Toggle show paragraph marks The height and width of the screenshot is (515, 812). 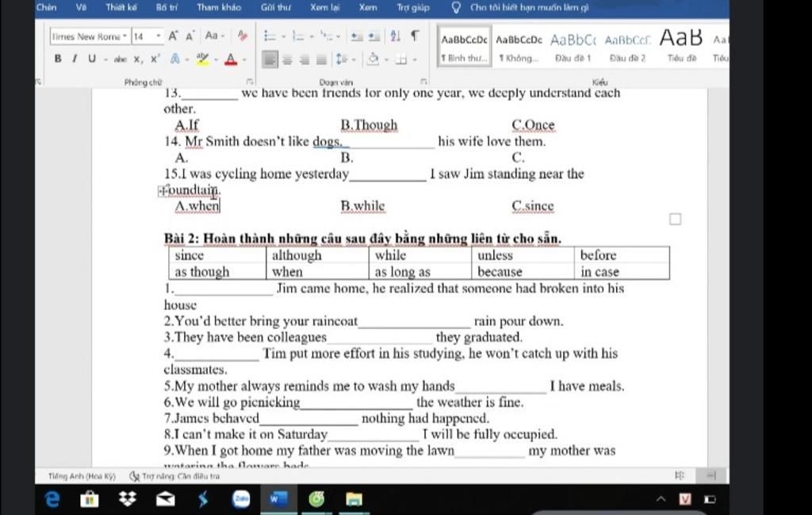(x=415, y=36)
